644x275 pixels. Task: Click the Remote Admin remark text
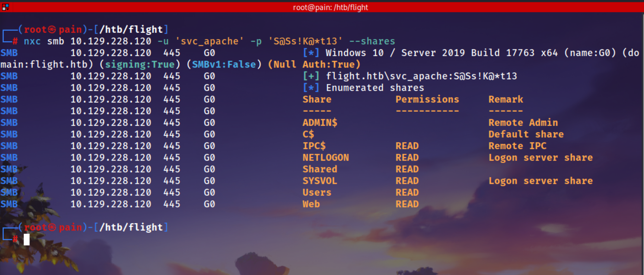[523, 123]
